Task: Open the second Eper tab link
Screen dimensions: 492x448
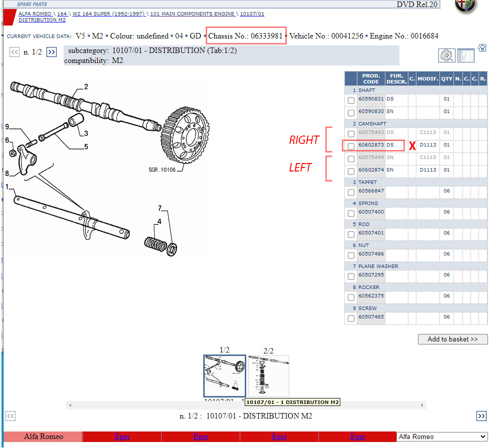Action: click(x=201, y=436)
